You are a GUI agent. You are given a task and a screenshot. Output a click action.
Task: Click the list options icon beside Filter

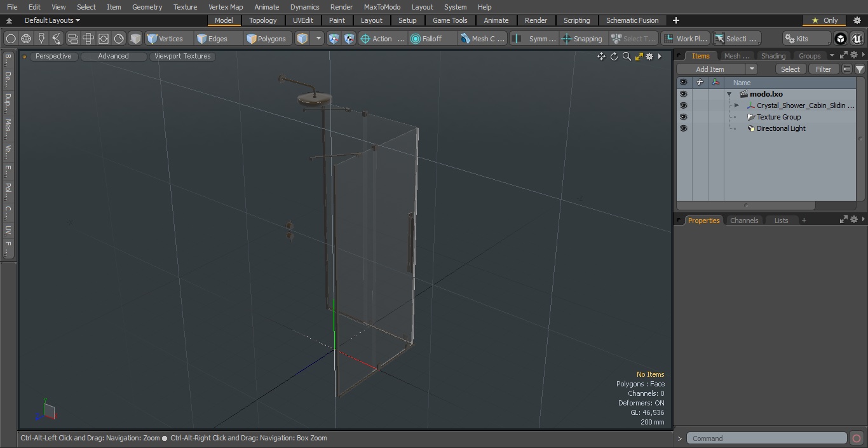847,69
